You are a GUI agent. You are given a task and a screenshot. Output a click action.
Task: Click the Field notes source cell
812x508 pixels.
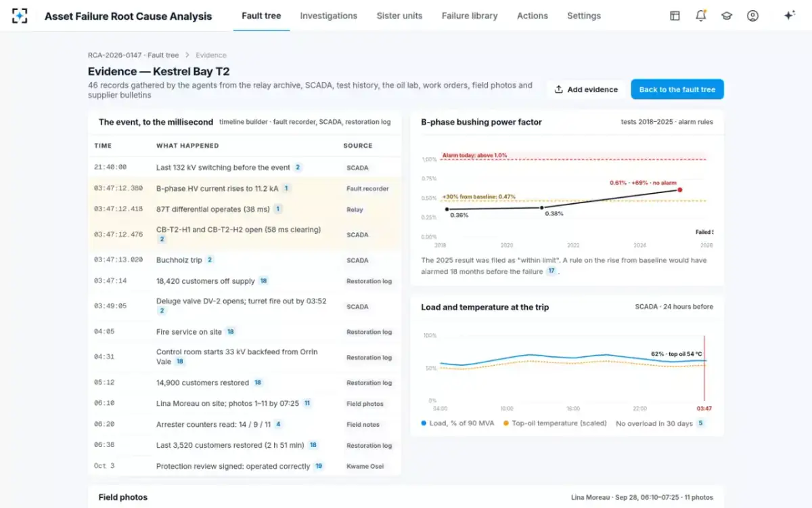(x=363, y=425)
